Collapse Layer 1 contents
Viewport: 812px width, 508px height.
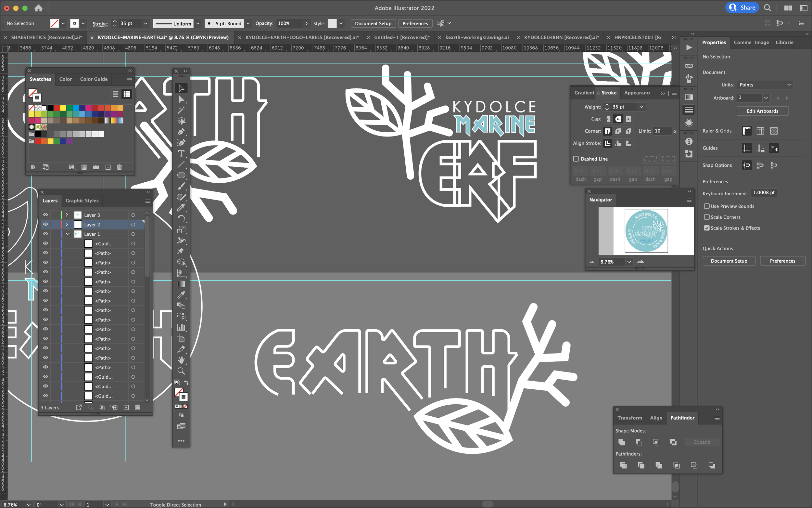(x=68, y=234)
